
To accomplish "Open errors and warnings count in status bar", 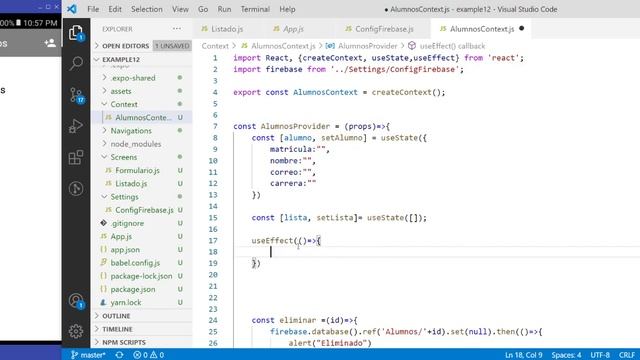I will point(149,355).
